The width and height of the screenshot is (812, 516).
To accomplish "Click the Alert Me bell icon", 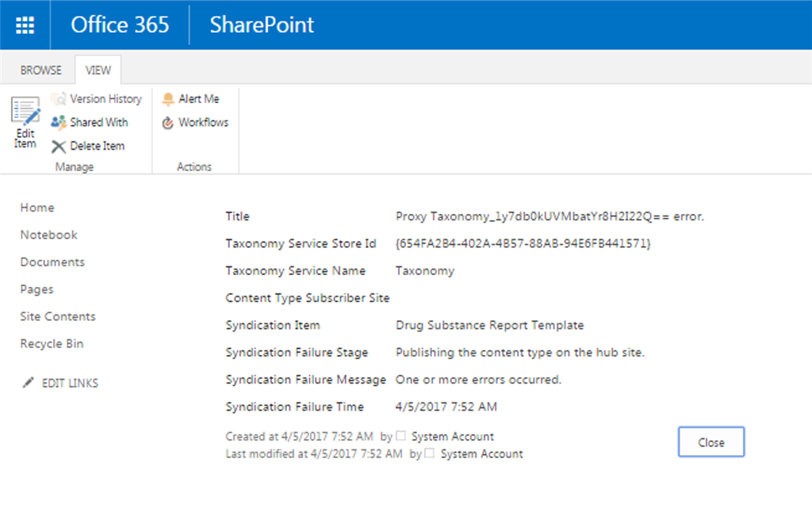I will pyautogui.click(x=168, y=99).
